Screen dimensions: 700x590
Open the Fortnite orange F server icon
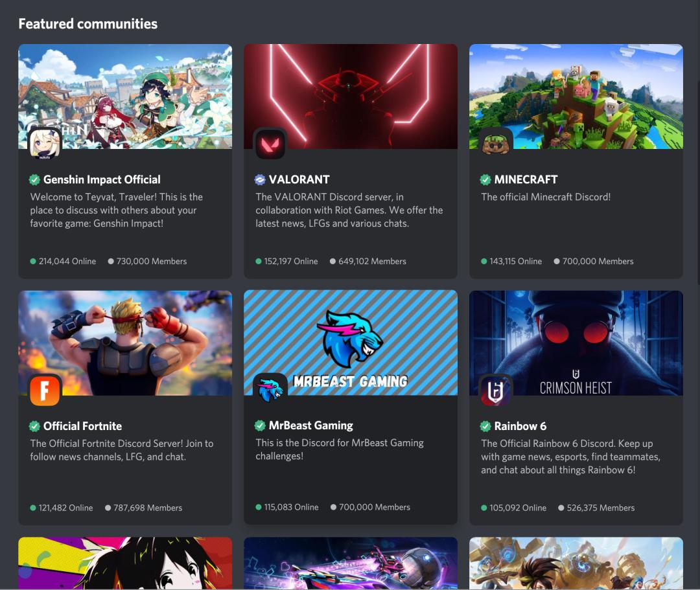point(45,390)
